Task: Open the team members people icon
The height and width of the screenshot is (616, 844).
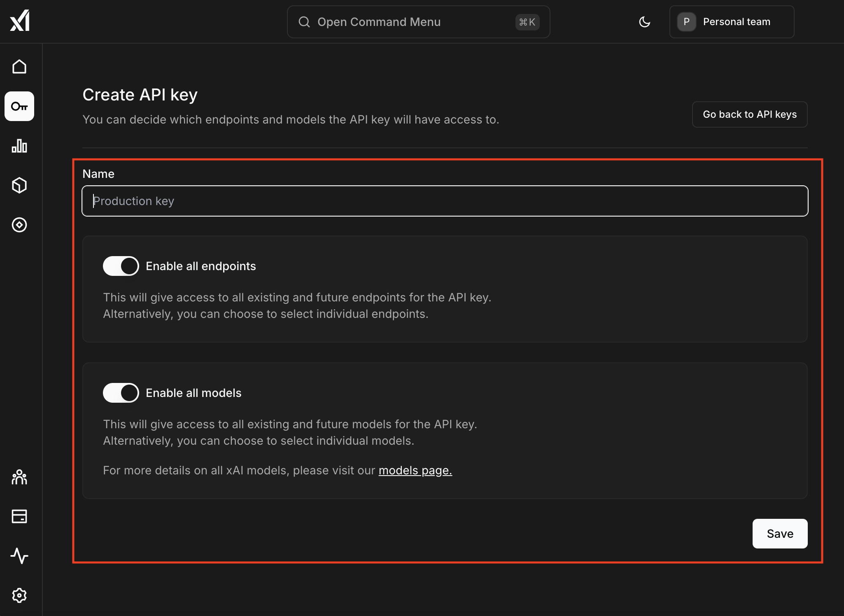Action: click(19, 477)
